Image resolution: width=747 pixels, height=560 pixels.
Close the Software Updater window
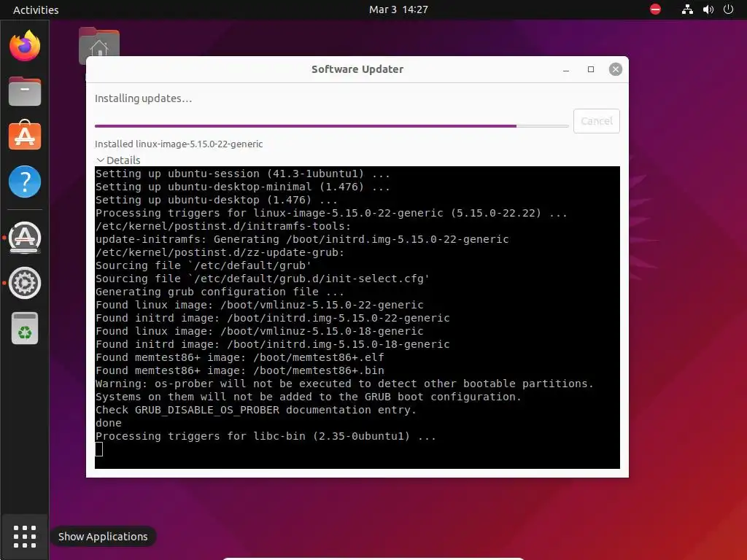click(x=616, y=69)
